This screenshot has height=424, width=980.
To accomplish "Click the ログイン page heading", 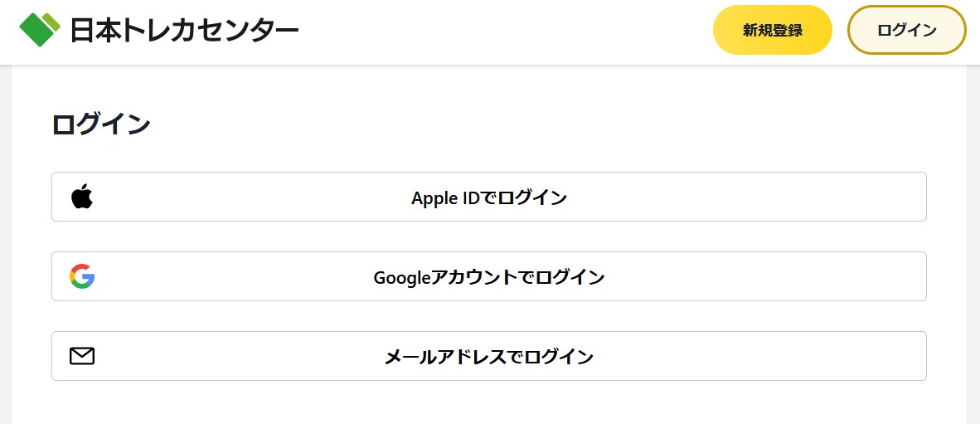I will point(101,124).
